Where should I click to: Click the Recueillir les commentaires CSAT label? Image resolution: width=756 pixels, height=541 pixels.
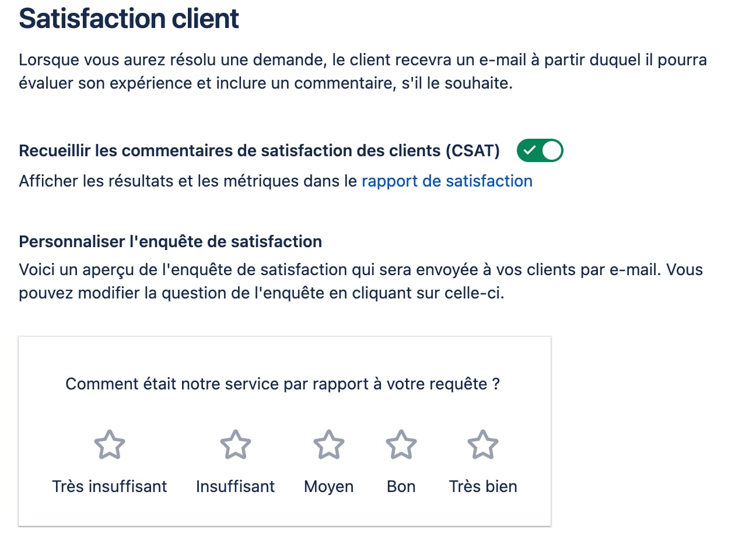[x=259, y=151]
